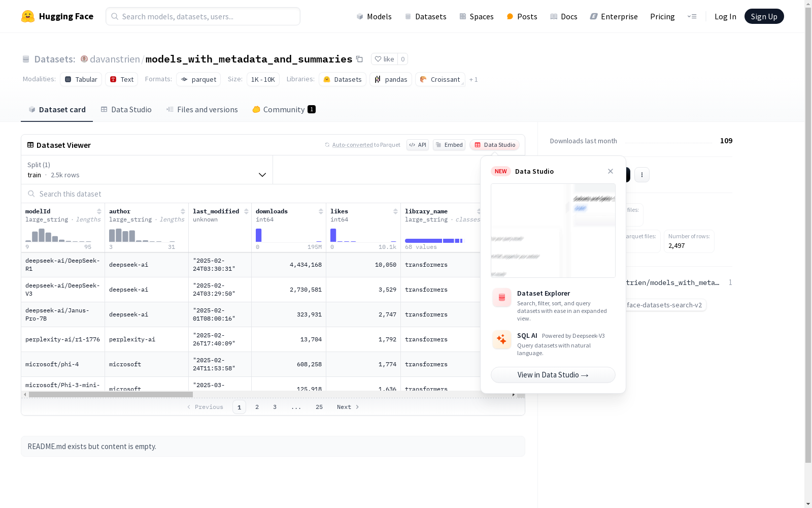This screenshot has height=508, width=812.
Task: Select the parquet format tag
Action: 198,79
